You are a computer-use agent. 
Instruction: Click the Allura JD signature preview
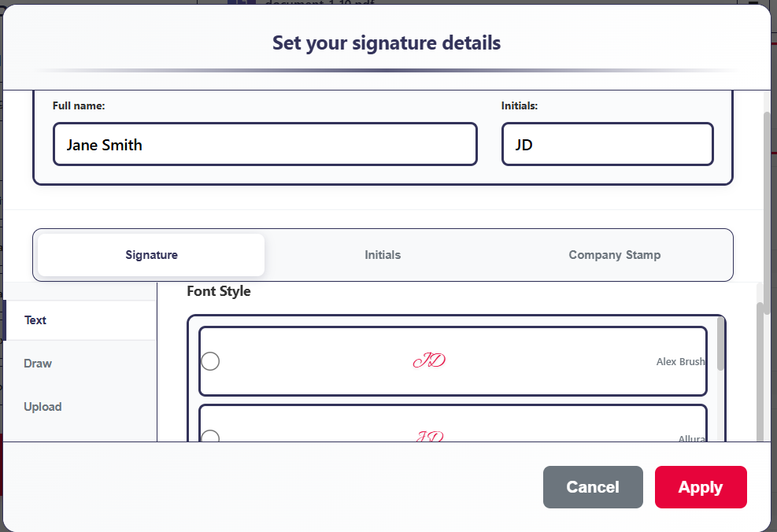429,436
